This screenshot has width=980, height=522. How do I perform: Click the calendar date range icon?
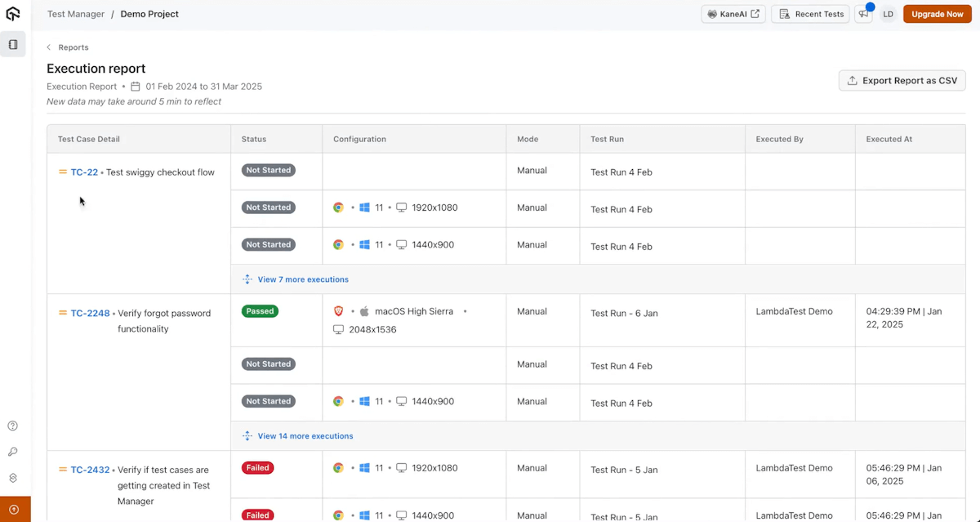click(x=136, y=87)
